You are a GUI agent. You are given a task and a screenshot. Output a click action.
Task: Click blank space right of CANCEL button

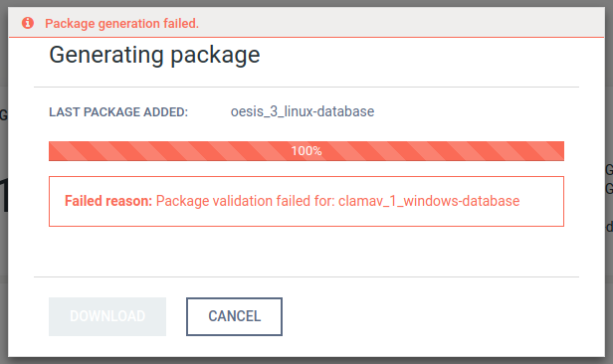click(430, 316)
